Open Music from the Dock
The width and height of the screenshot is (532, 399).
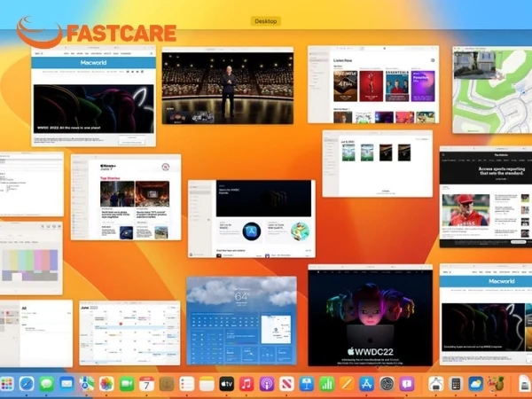tap(246, 384)
